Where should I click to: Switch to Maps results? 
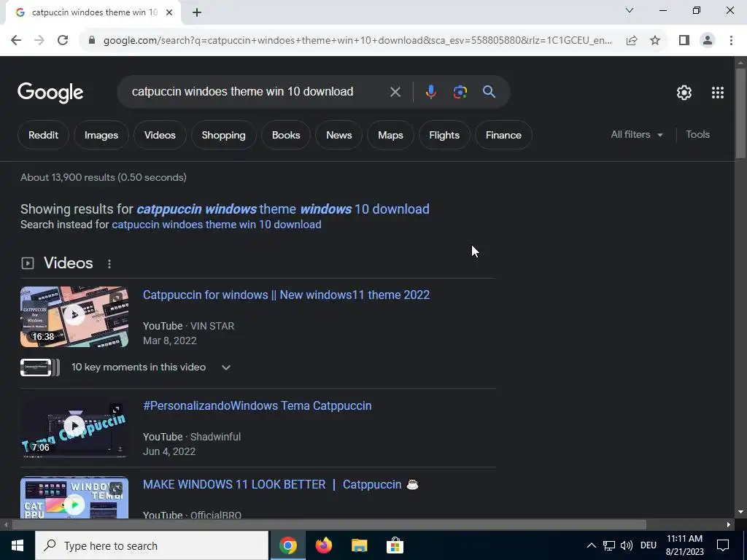(x=390, y=135)
